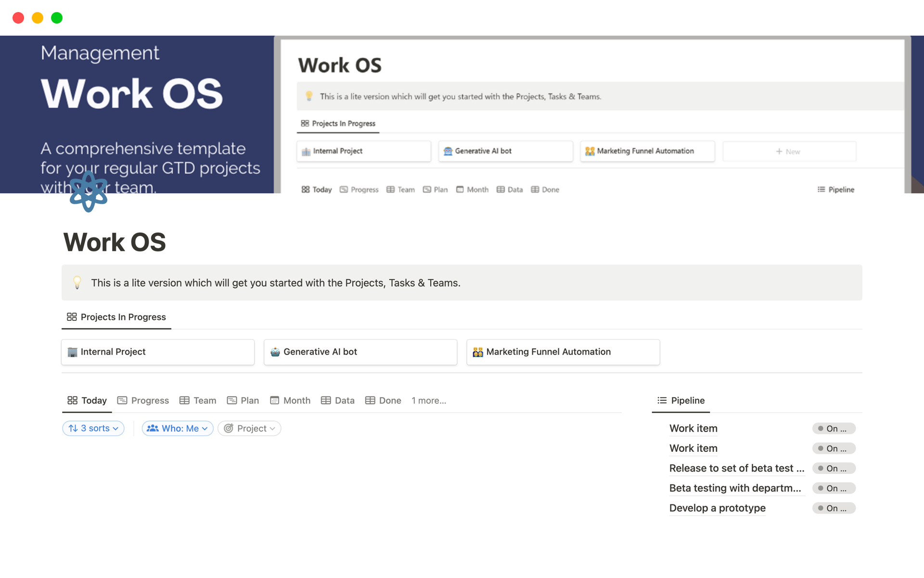This screenshot has height=578, width=924.
Task: Switch to the Team view tab
Action: [198, 400]
